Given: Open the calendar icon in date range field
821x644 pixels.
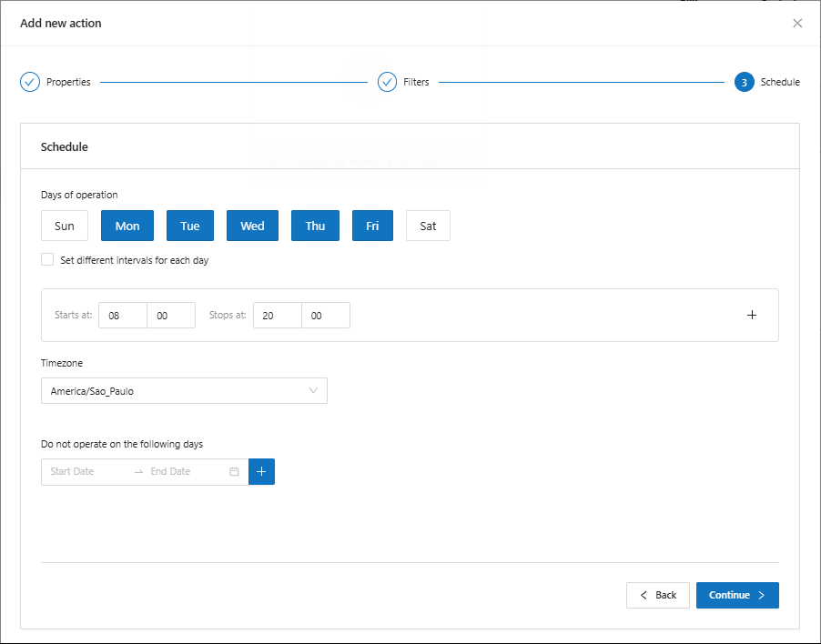Looking at the screenshot, I should 234,471.
